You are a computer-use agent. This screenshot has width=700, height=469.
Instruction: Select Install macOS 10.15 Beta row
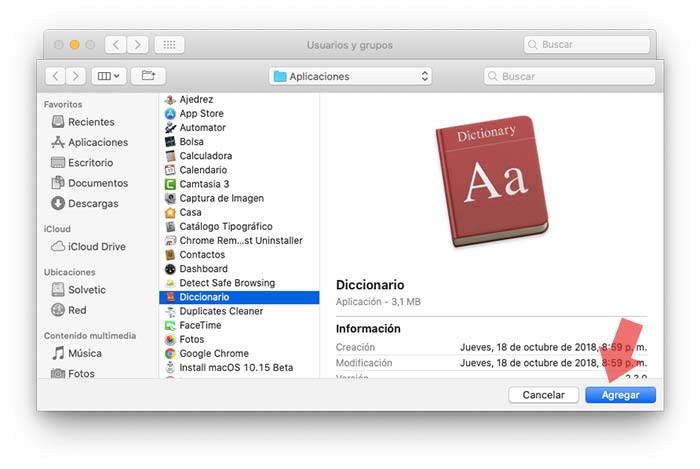pos(239,368)
